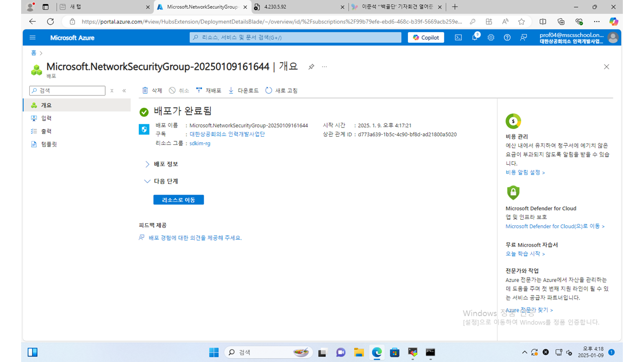
Task: Click the Defender for Cloud shield icon
Action: point(513,193)
